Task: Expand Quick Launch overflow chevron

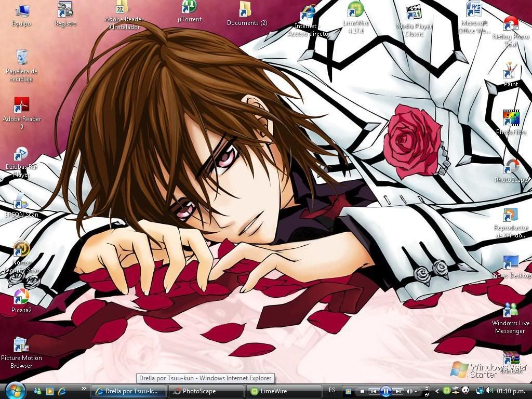Action: click(x=84, y=389)
